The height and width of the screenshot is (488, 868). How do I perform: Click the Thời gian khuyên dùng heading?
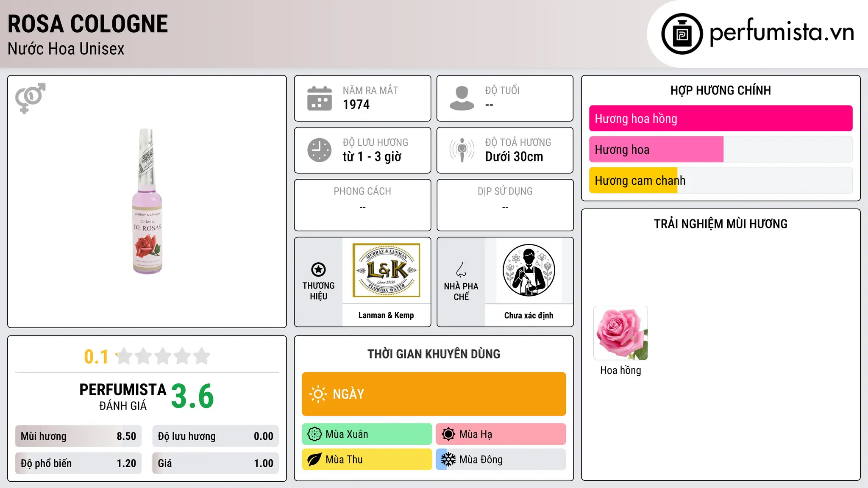point(434,354)
